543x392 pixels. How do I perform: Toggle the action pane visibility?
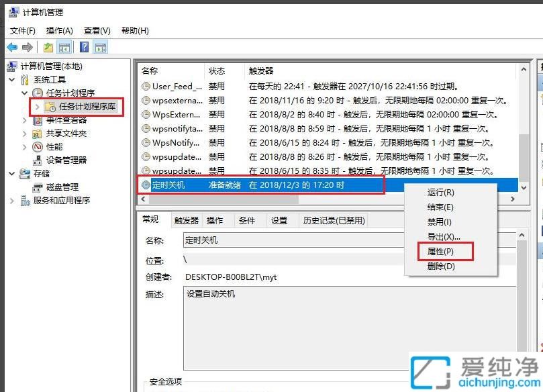(101, 47)
